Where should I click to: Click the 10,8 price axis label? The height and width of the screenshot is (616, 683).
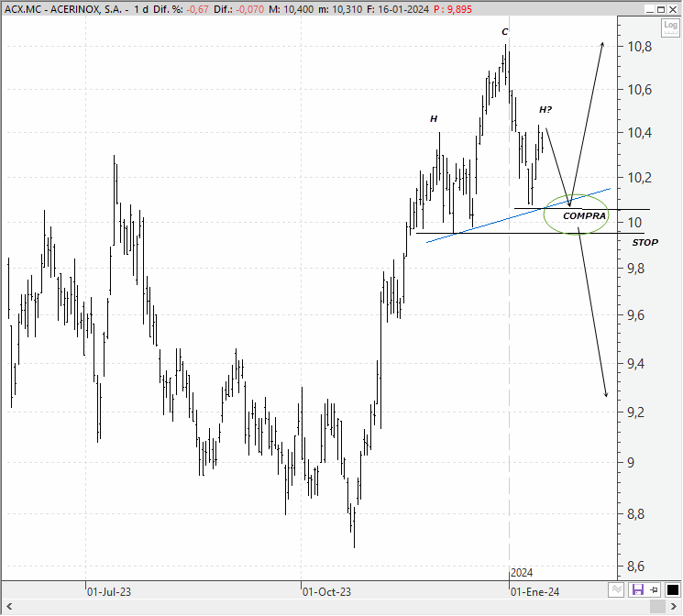(x=639, y=47)
